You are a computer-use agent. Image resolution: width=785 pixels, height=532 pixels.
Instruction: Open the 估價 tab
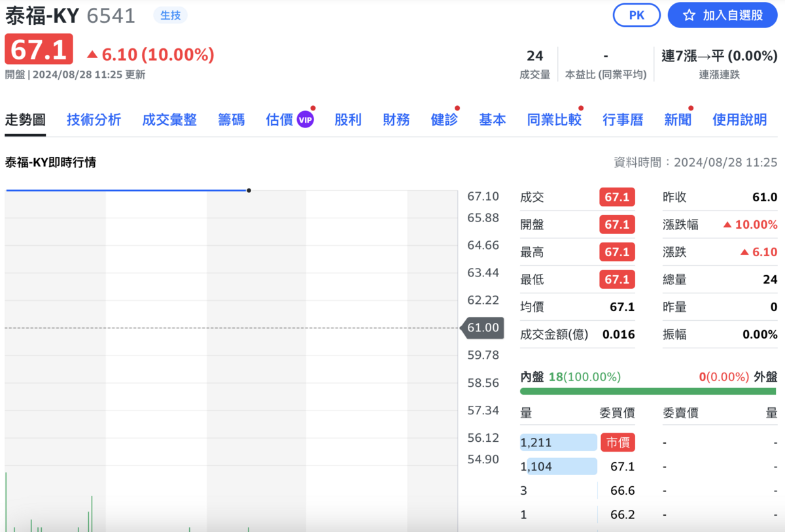point(279,120)
